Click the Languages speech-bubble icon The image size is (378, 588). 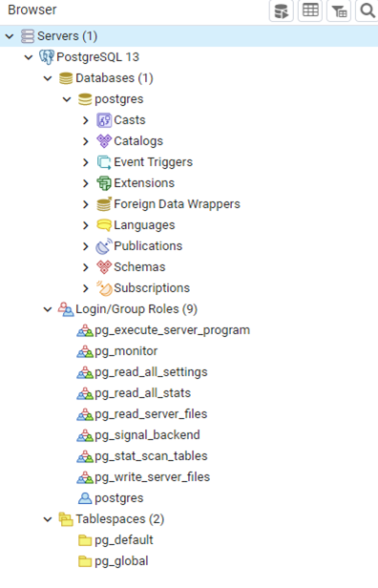104,225
